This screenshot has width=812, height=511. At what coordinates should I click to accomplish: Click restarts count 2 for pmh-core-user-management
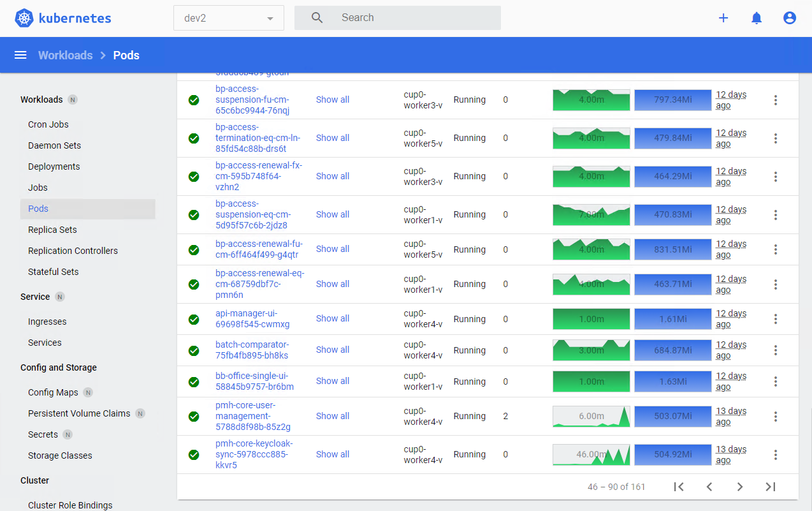(x=505, y=416)
